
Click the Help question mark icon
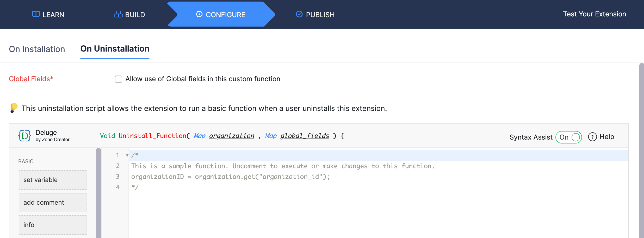pyautogui.click(x=592, y=137)
